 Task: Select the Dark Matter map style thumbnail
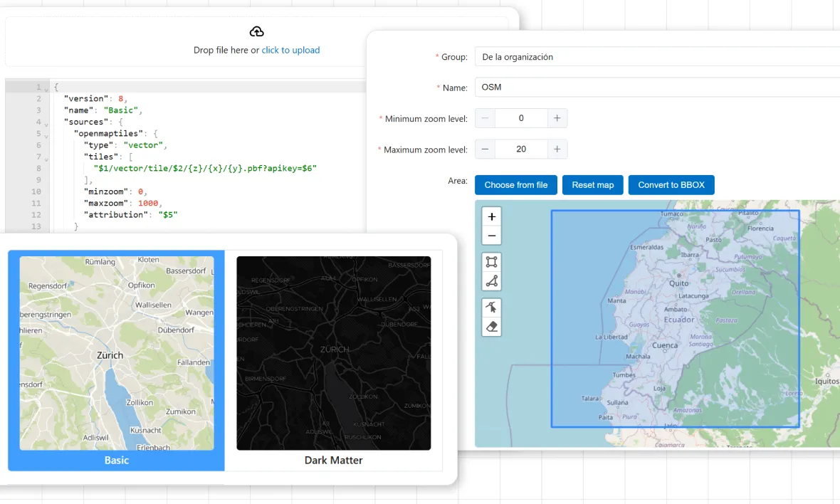pos(334,353)
